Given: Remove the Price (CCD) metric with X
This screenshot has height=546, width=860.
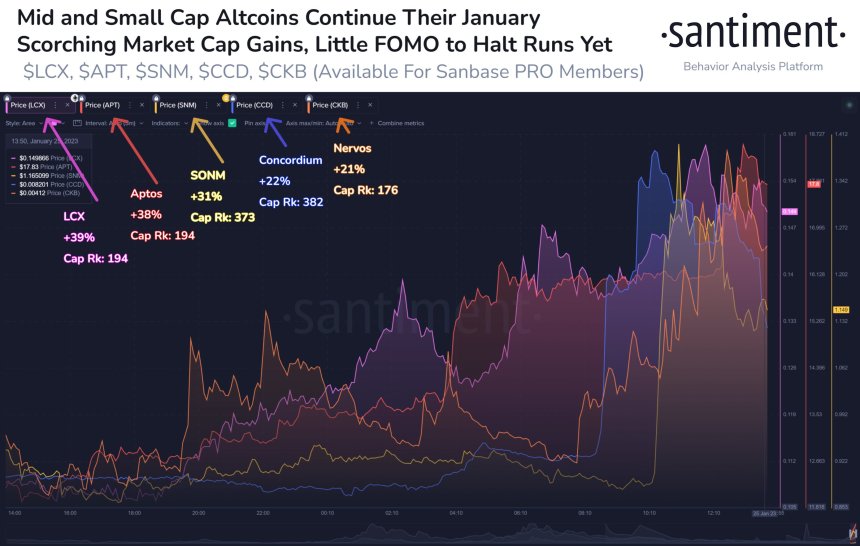Looking at the screenshot, I should [295, 105].
